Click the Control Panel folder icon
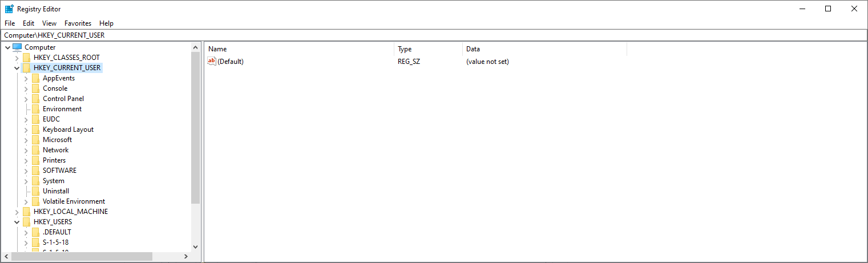Screen dimensions: 868x263 [x=35, y=99]
